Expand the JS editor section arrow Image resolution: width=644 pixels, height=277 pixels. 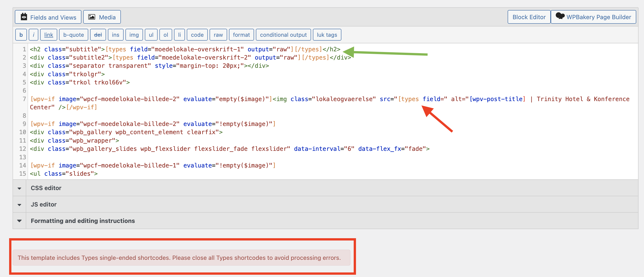[20, 205]
